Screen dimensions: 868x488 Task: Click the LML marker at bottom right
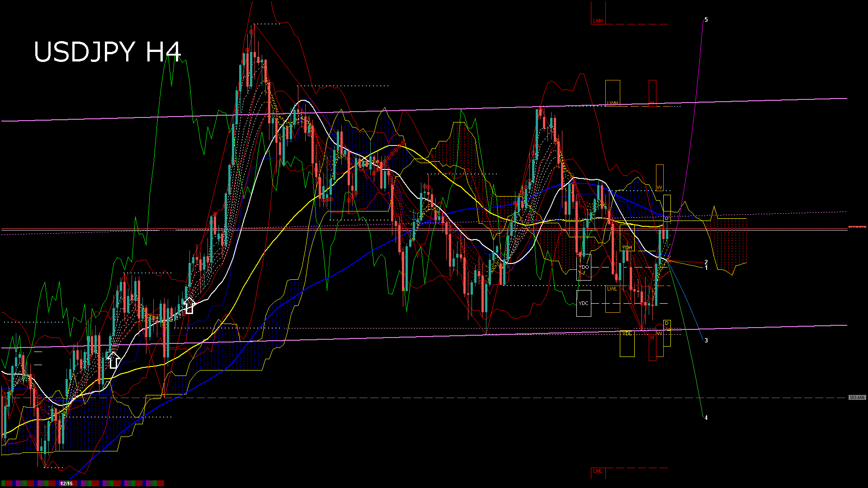pos(598,471)
